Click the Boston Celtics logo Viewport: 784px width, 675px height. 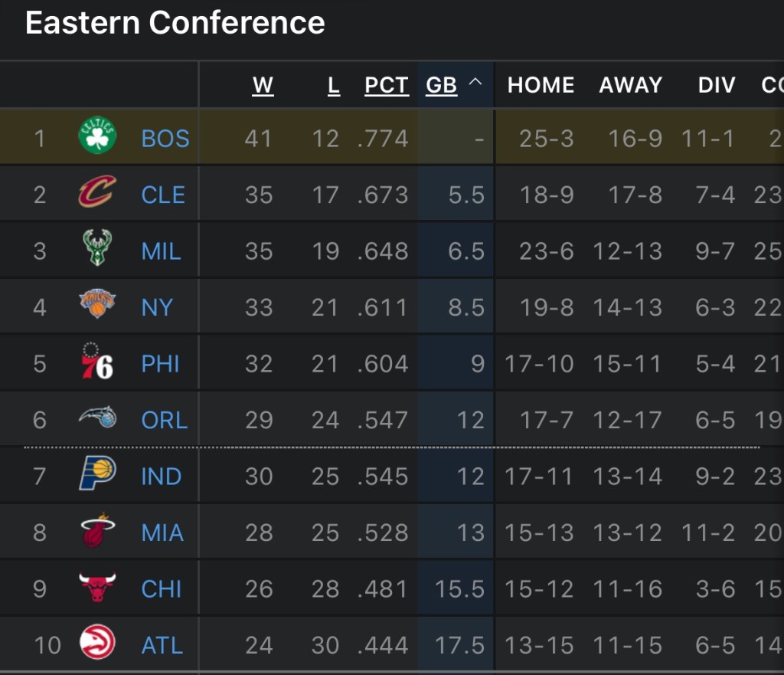97,137
